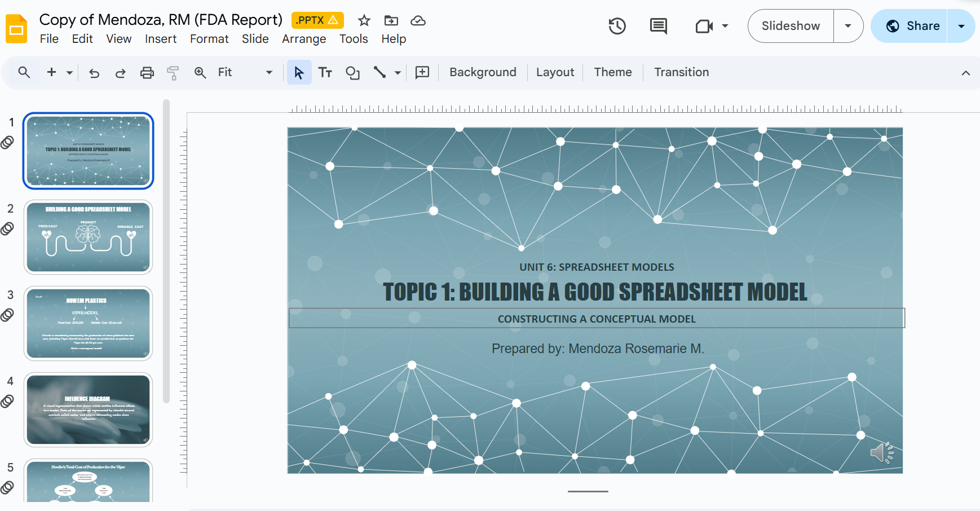Star this presentation

point(364,21)
